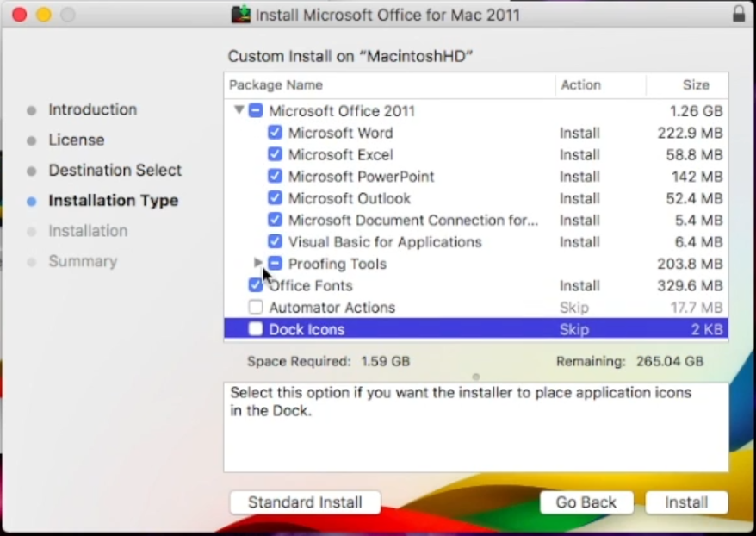Select the Microsoft Excel row label

click(340, 154)
